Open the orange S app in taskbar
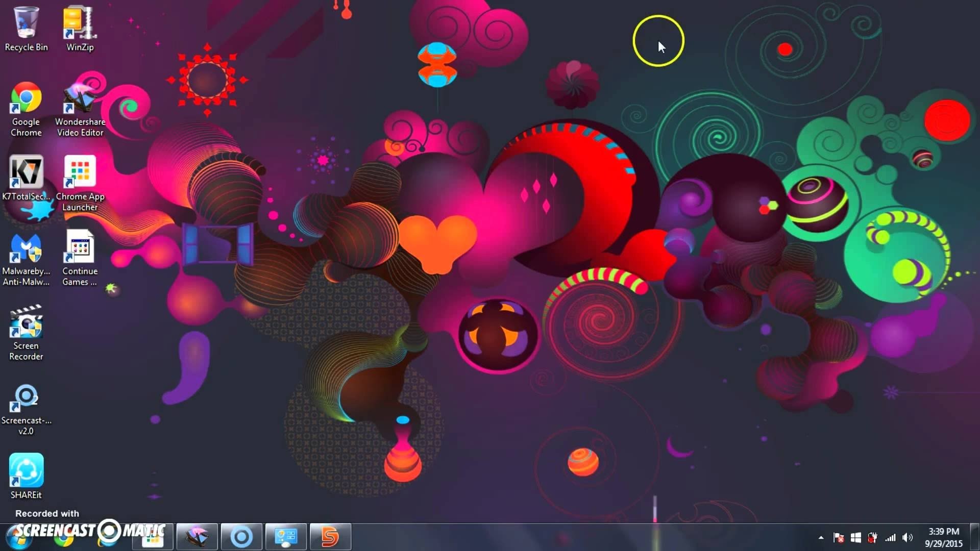This screenshot has width=980, height=551. [x=330, y=537]
